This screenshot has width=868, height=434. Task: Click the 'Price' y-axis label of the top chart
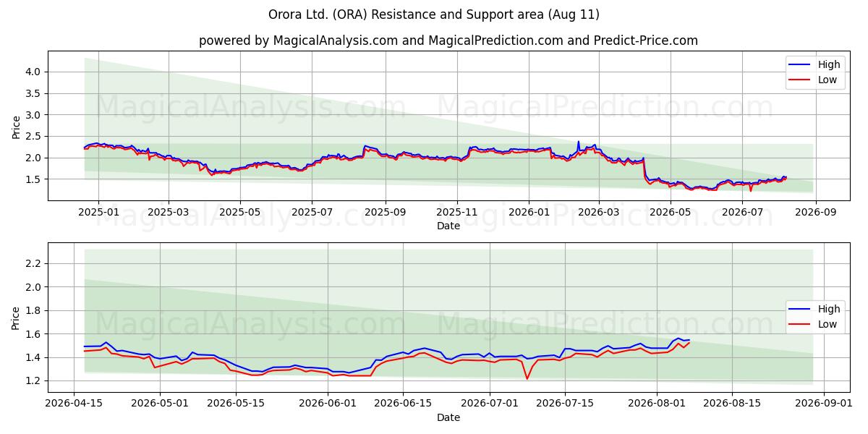pyautogui.click(x=16, y=126)
